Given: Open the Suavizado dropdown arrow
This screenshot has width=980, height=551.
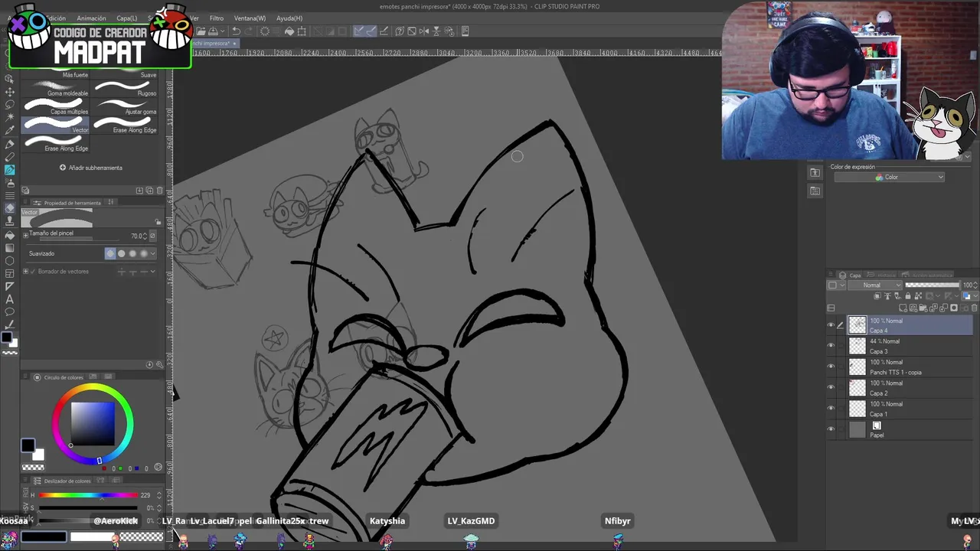Looking at the screenshot, I should pos(152,253).
